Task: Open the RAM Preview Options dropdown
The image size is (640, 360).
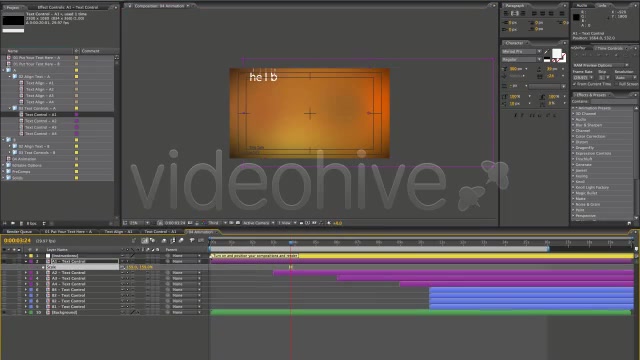Action: point(601,65)
